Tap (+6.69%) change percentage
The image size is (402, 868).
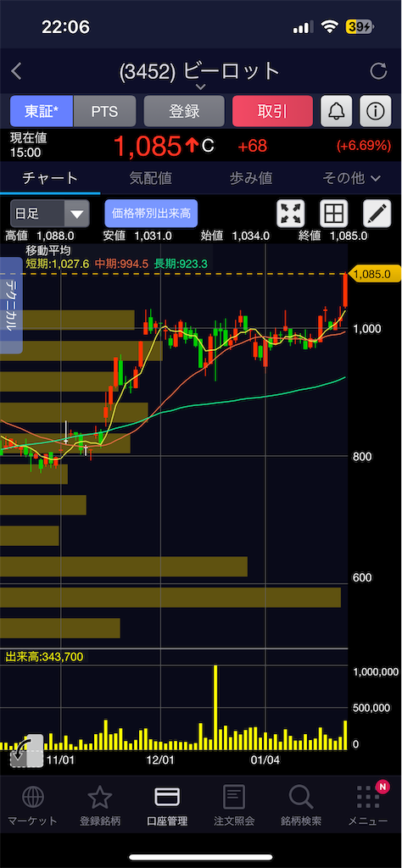coord(363,146)
